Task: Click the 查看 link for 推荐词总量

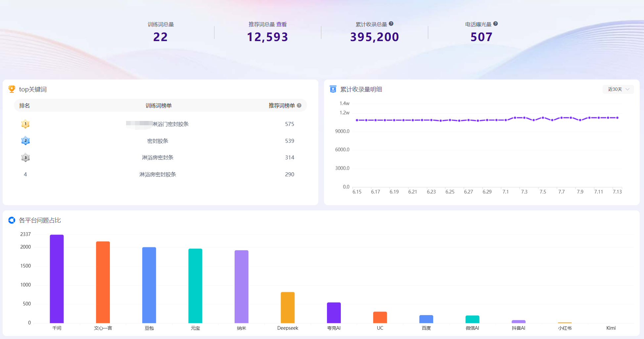Action: [282, 24]
